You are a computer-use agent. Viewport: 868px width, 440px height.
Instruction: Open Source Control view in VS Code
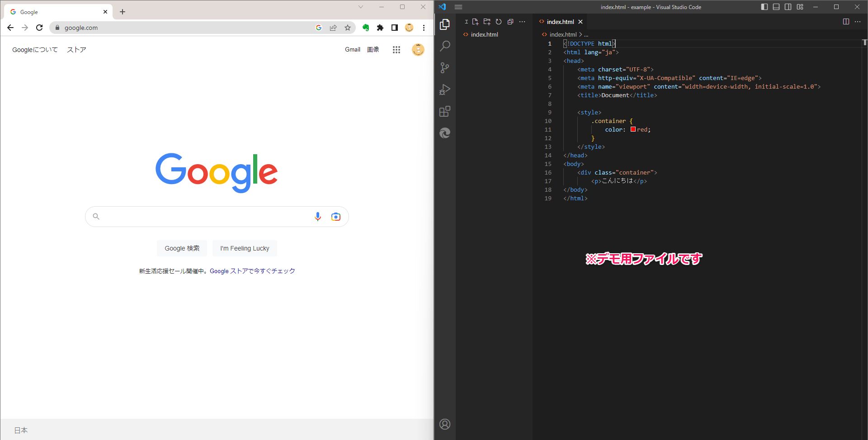445,68
